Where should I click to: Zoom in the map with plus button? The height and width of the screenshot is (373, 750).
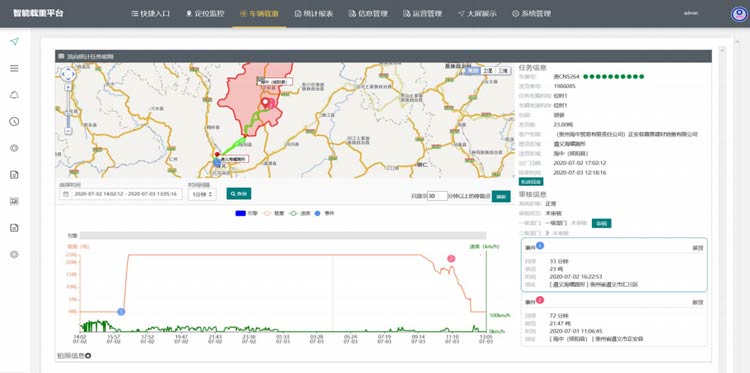click(x=68, y=88)
